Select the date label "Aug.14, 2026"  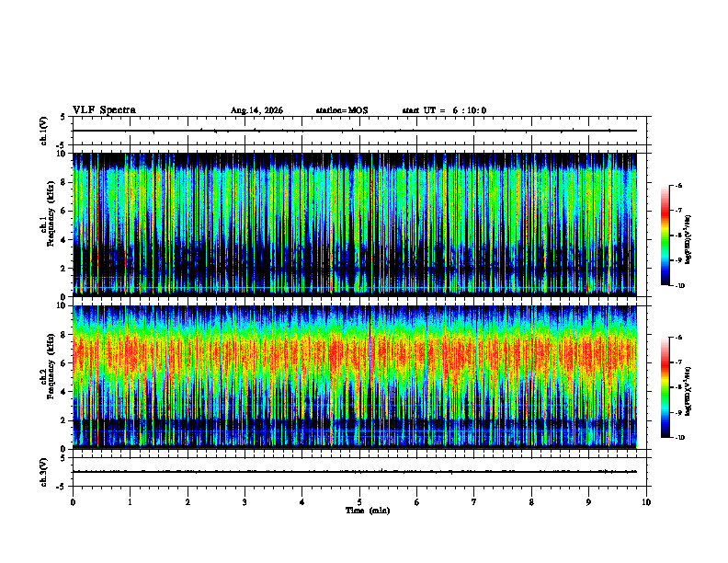256,110
